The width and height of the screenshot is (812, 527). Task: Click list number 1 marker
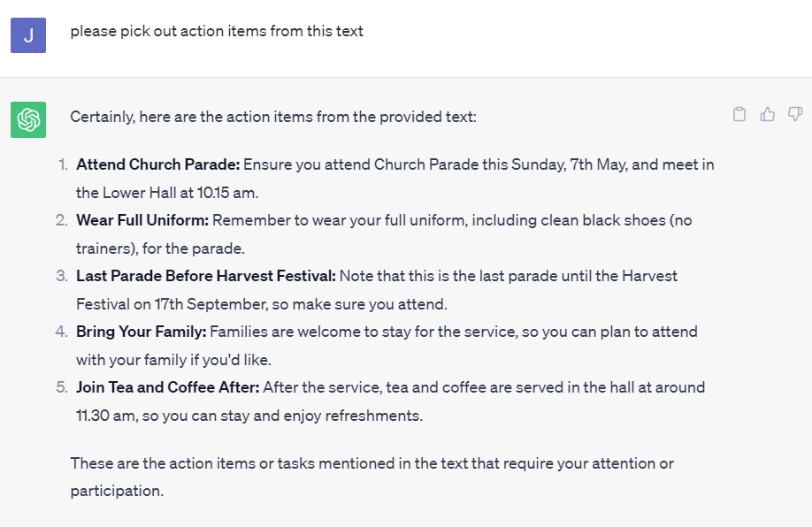coord(62,164)
